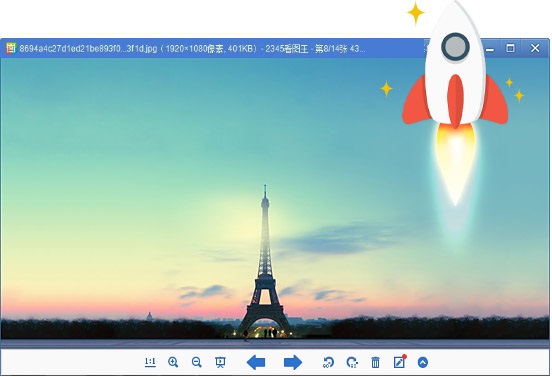
Task: Expand more tools with the up chevron
Action: pyautogui.click(x=423, y=363)
